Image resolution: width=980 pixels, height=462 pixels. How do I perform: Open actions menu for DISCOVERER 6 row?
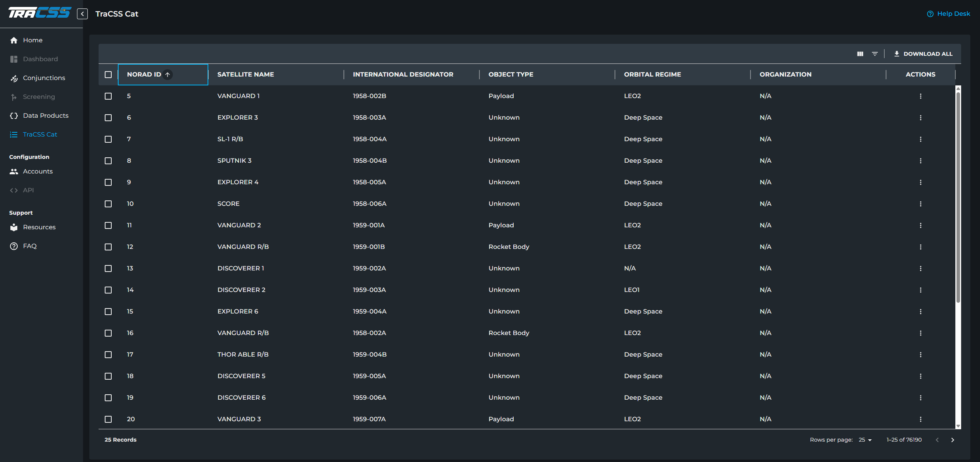click(x=920, y=398)
